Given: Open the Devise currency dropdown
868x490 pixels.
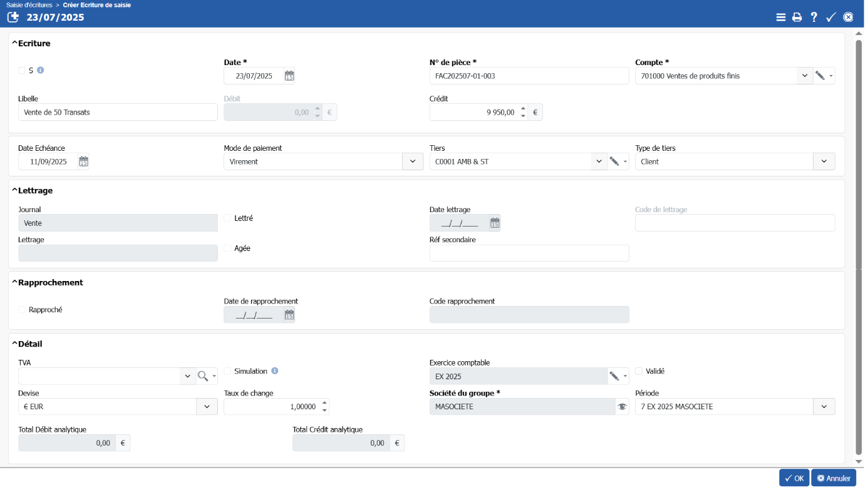Looking at the screenshot, I should [207, 407].
